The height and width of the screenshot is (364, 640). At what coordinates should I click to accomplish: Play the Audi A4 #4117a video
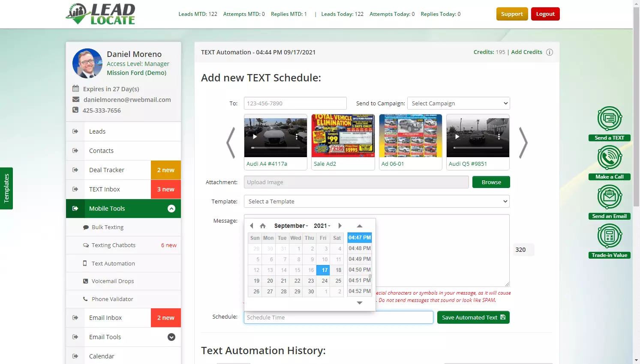(255, 137)
